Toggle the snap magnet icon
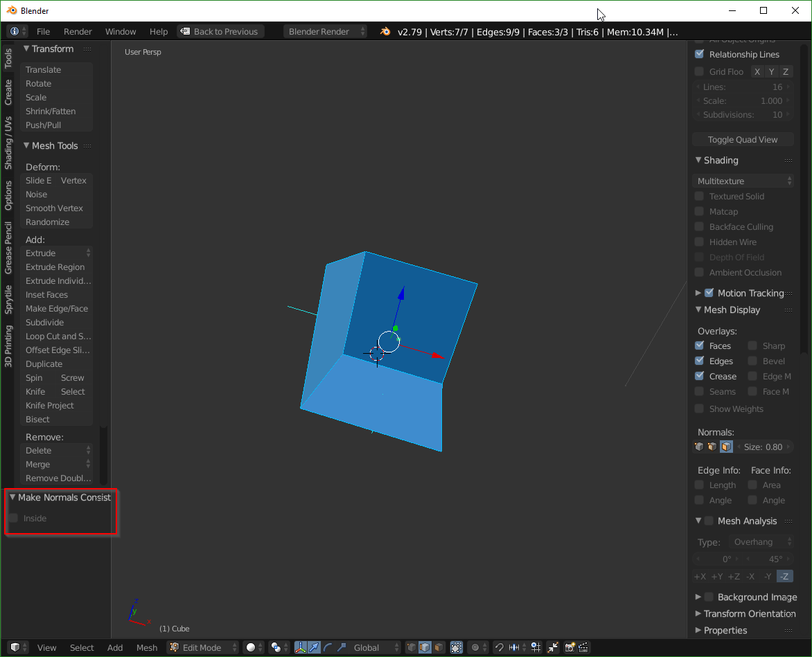The image size is (812, 657). (499, 647)
